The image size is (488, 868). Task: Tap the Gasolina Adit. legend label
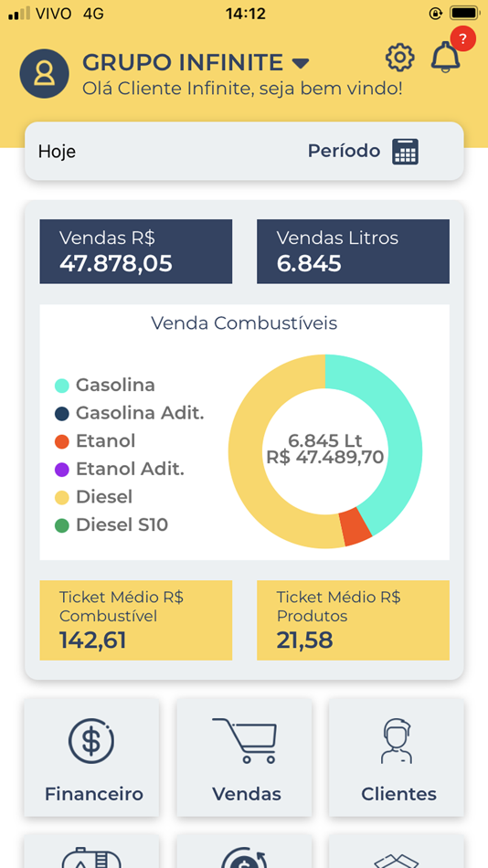coord(140,413)
